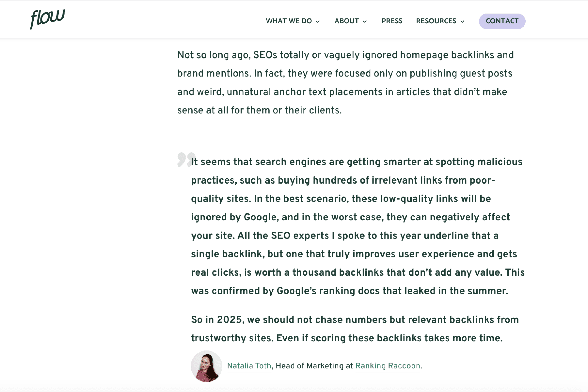
Task: Expand the RESOURCES dropdown chevron
Action: [462, 22]
